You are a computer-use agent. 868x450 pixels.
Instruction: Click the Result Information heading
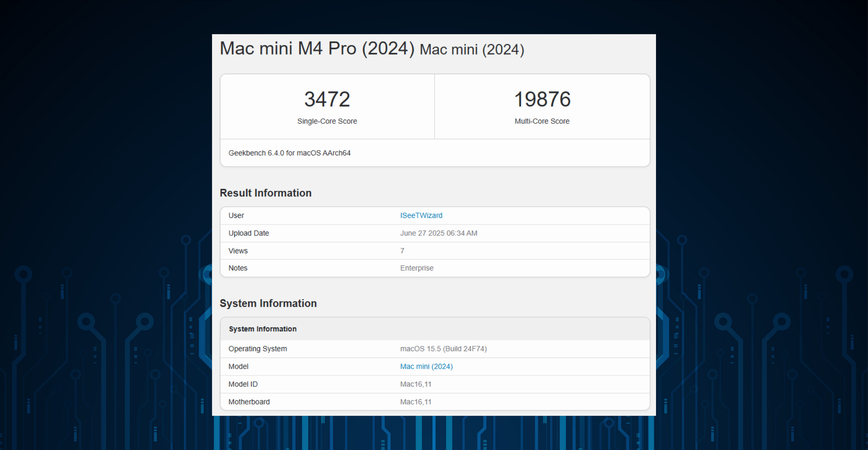pos(265,193)
